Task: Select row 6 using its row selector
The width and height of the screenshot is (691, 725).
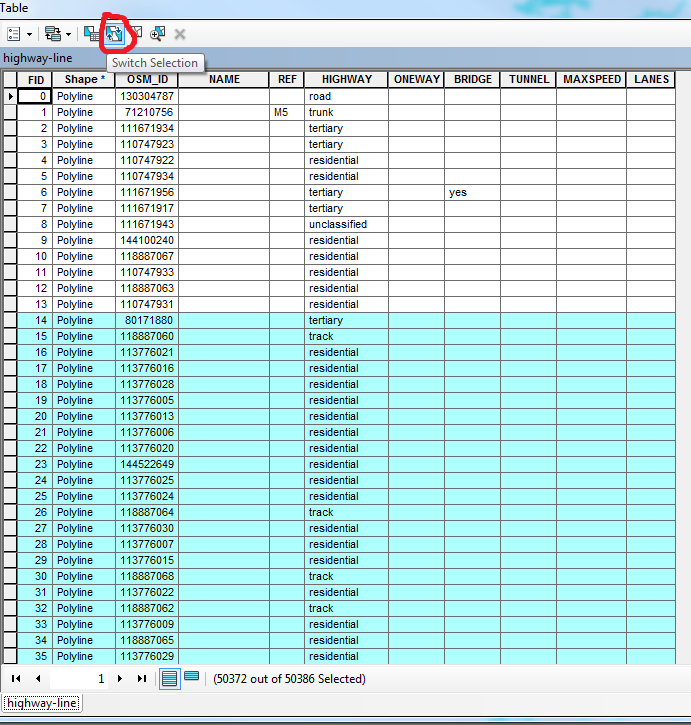Action: pyautogui.click(x=10, y=192)
